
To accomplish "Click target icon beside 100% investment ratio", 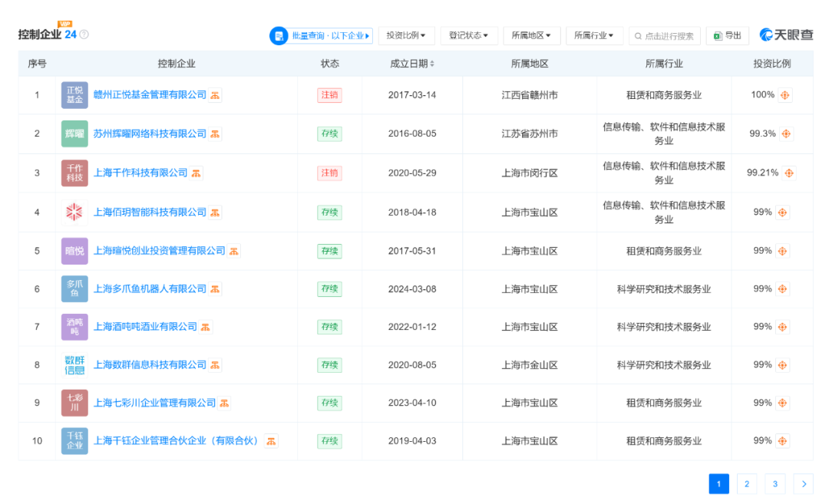I will pyautogui.click(x=785, y=95).
